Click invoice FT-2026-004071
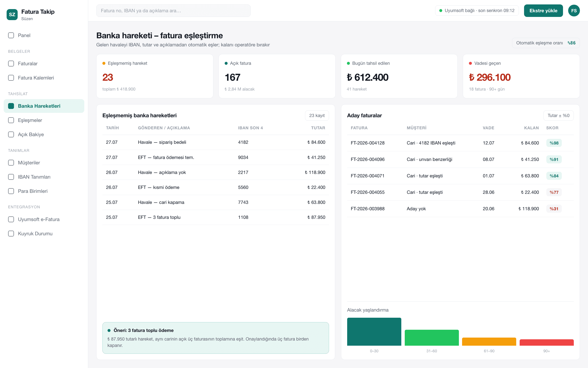Image resolution: width=588 pixels, height=368 pixels. pyautogui.click(x=367, y=176)
